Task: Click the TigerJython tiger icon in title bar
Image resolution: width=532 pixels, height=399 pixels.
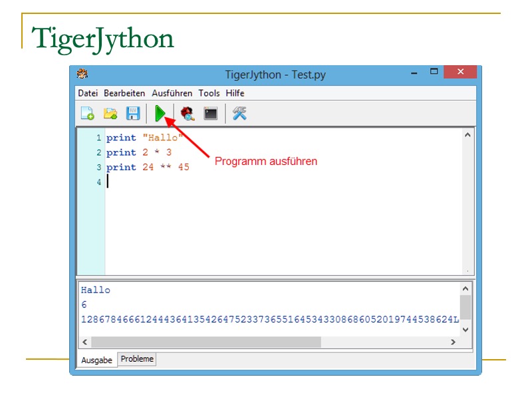Action: (82, 74)
